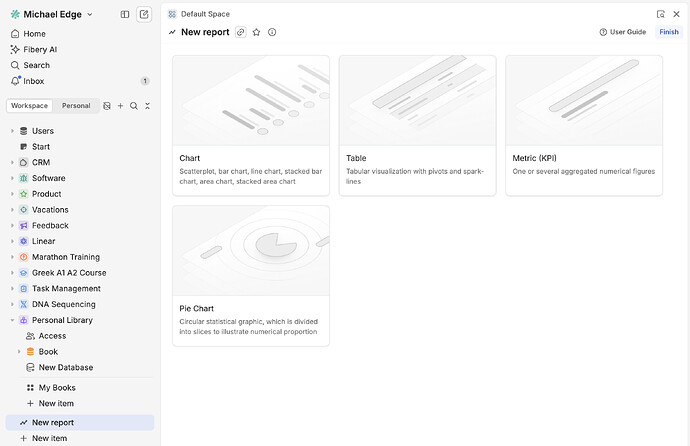Choose the Chart report type card
The width and height of the screenshot is (690, 446).
tap(251, 126)
